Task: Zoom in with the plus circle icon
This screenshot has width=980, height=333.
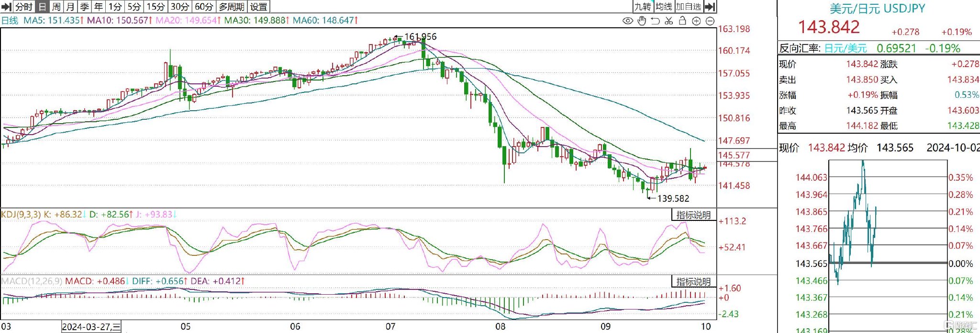Action: pos(696,21)
